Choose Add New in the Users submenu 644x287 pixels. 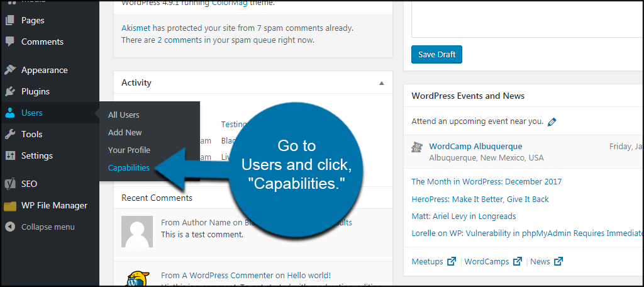(x=125, y=132)
